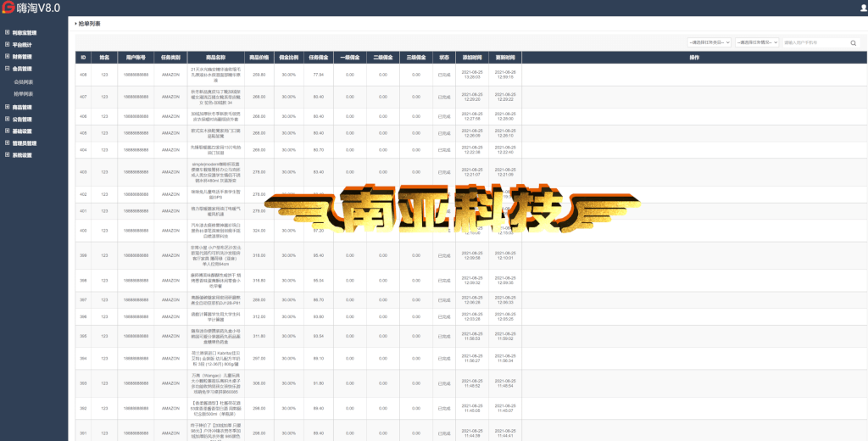
Task: Click the search magnifier icon
Action: (x=853, y=42)
